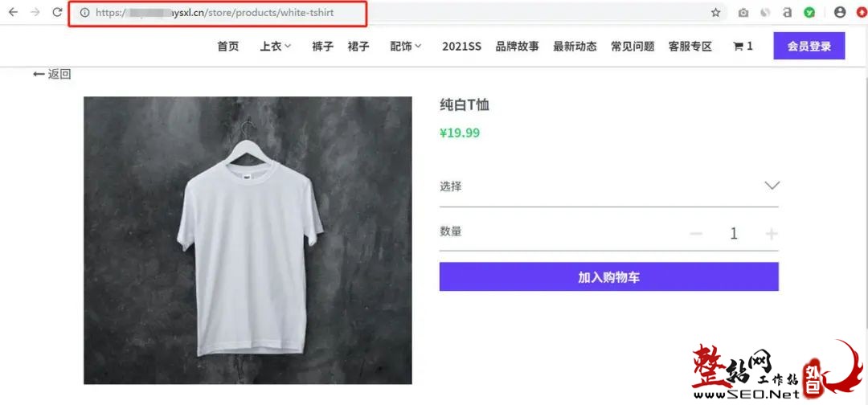
Task: Reload the page with refresh icon
Action: pos(58,12)
